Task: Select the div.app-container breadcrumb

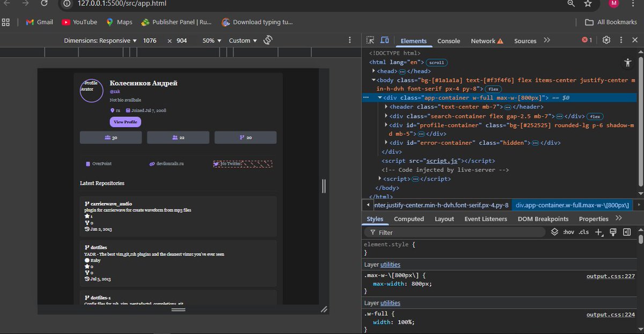Action: [x=572, y=205]
